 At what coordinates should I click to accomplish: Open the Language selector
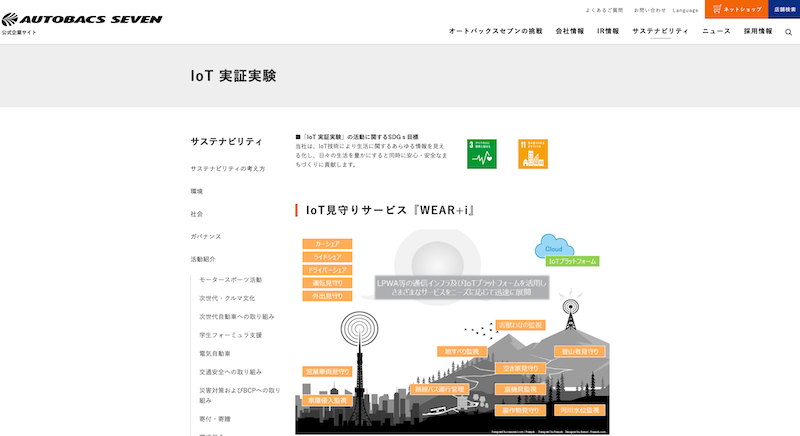[685, 10]
